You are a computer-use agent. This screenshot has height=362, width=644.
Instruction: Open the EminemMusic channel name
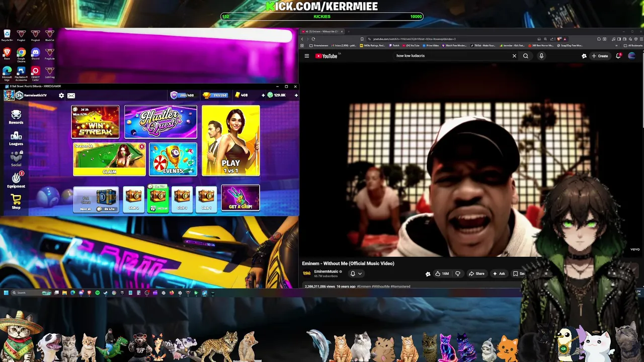[326, 271]
